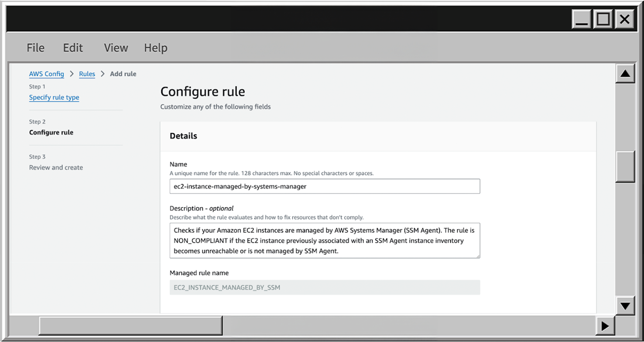Go to AWS Config breadcrumb link
The height and width of the screenshot is (342, 644).
47,74
